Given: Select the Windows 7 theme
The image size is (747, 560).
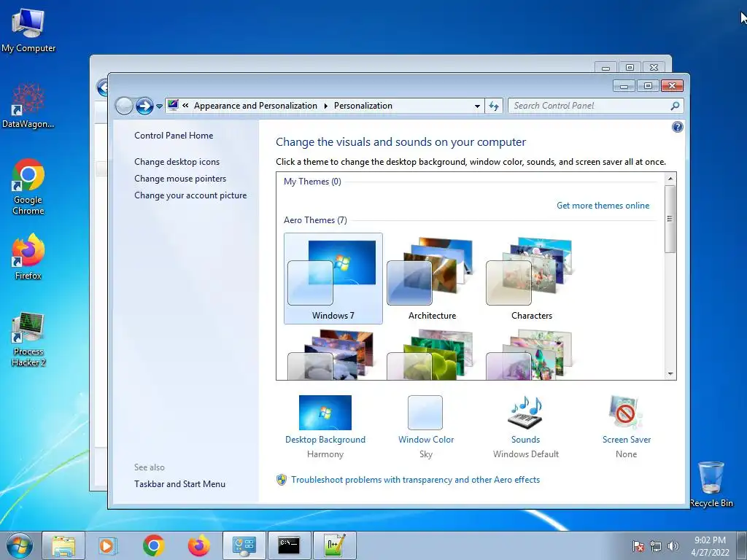Looking at the screenshot, I should (333, 279).
